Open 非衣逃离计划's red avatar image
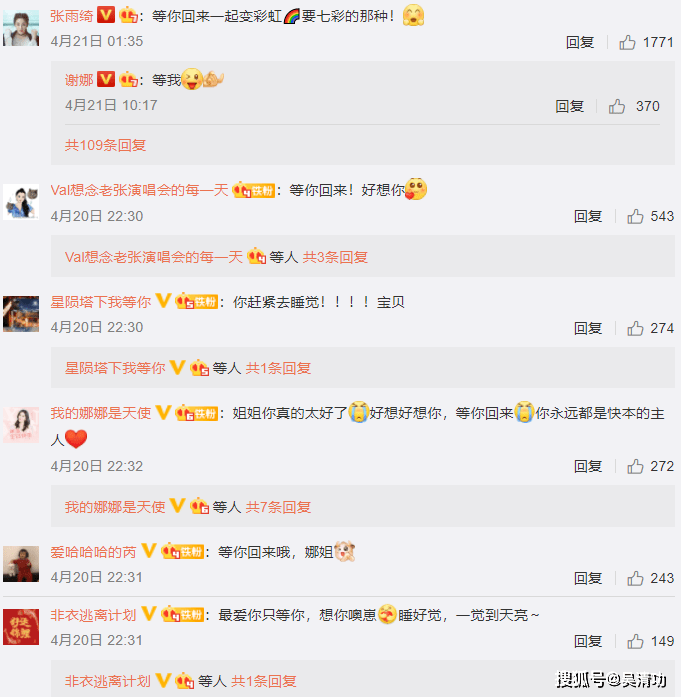 21,627
